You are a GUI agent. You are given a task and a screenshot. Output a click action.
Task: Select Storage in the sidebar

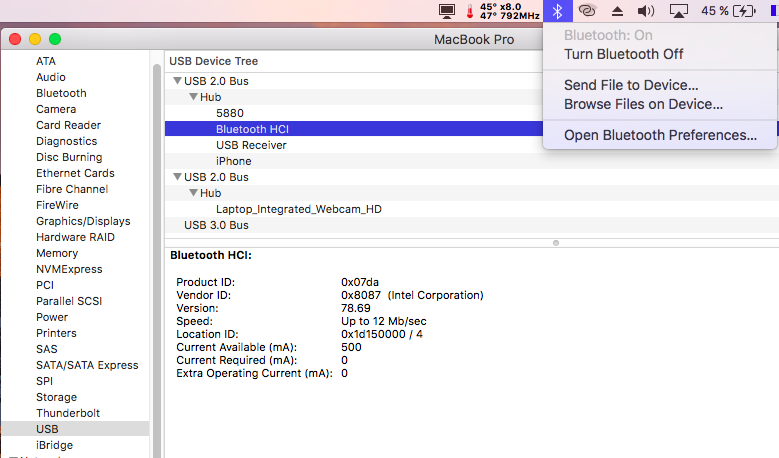coord(56,397)
